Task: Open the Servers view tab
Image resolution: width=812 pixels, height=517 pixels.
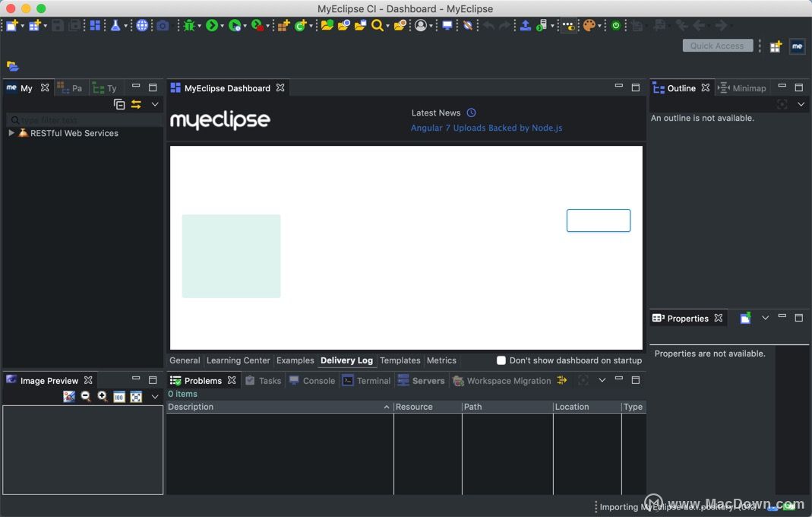Action: click(x=421, y=381)
